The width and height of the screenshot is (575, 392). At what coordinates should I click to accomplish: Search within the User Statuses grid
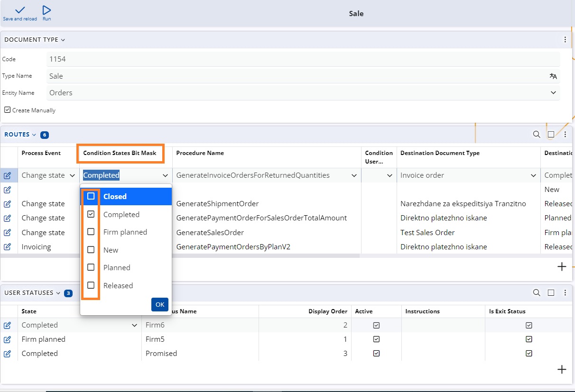pyautogui.click(x=537, y=293)
